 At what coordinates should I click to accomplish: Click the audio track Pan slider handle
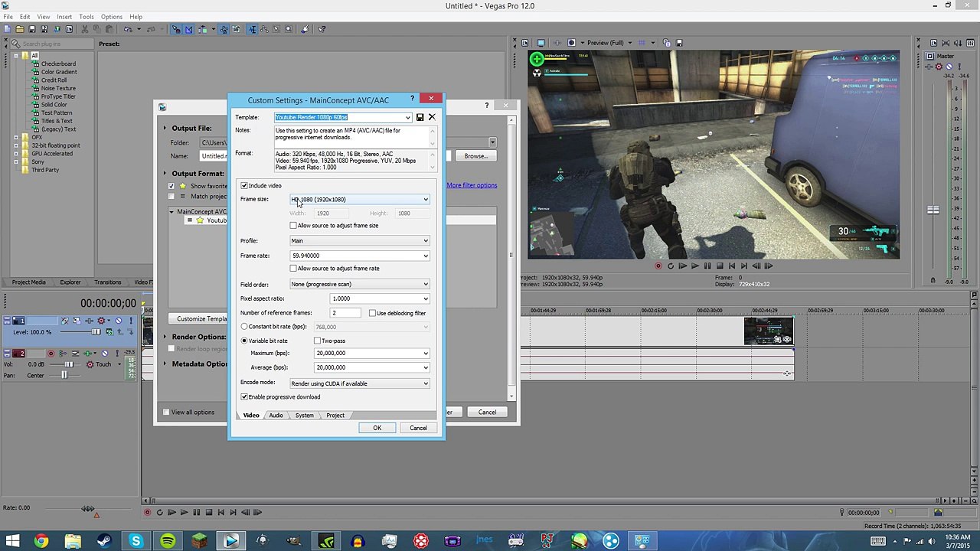pos(64,376)
